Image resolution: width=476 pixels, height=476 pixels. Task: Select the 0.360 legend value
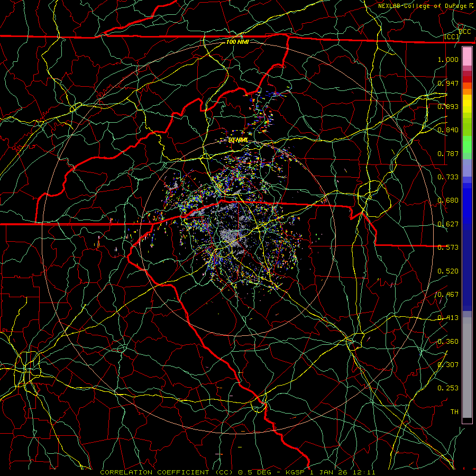click(448, 342)
